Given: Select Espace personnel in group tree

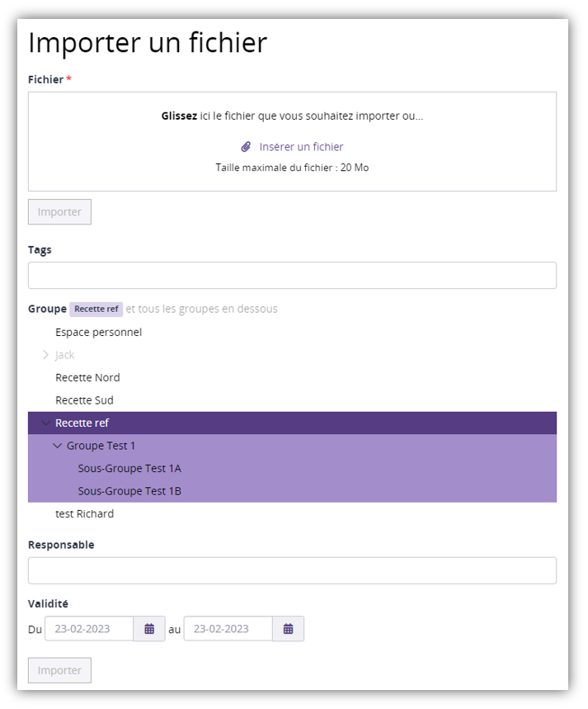Looking at the screenshot, I should click(98, 333).
